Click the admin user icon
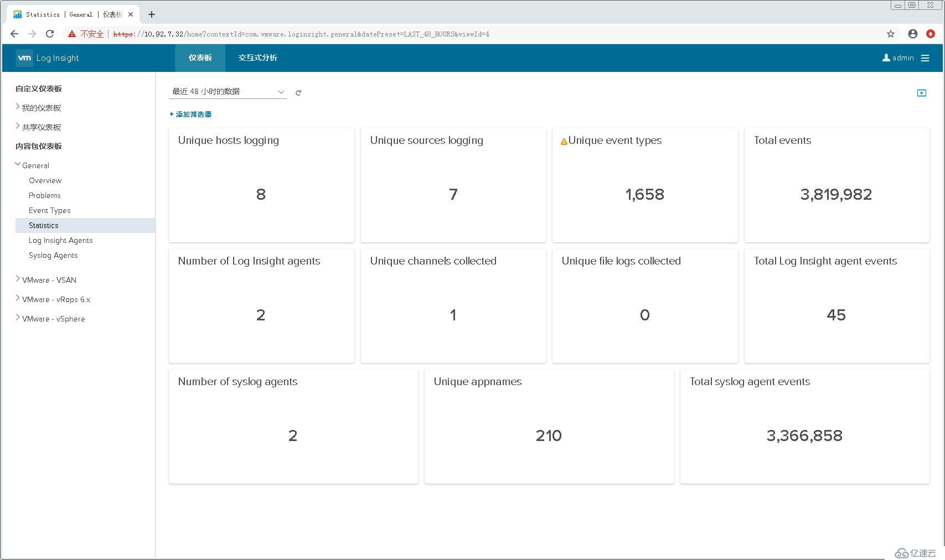The width and height of the screenshot is (945, 560). pyautogui.click(x=886, y=58)
